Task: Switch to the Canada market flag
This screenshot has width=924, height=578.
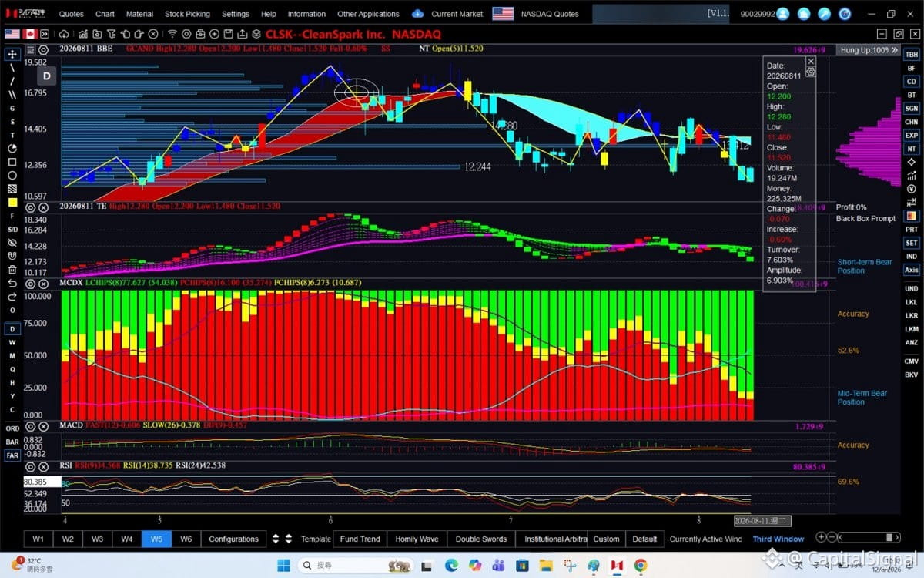Action: [x=30, y=34]
